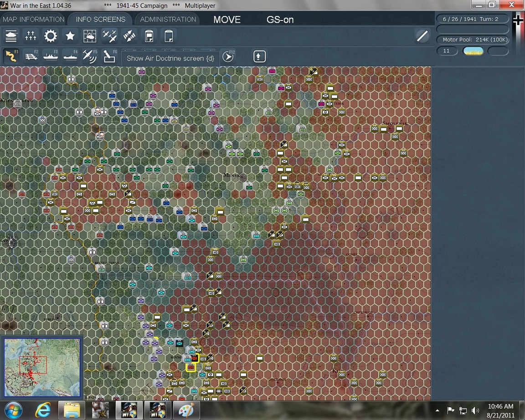Open the production gear icon
The width and height of the screenshot is (525, 420).
coord(51,36)
